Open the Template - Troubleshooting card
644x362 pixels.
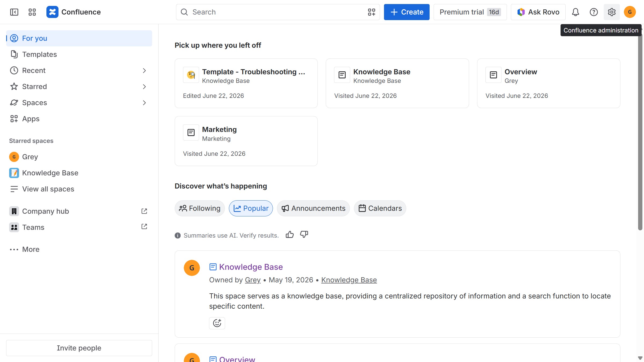point(246,83)
